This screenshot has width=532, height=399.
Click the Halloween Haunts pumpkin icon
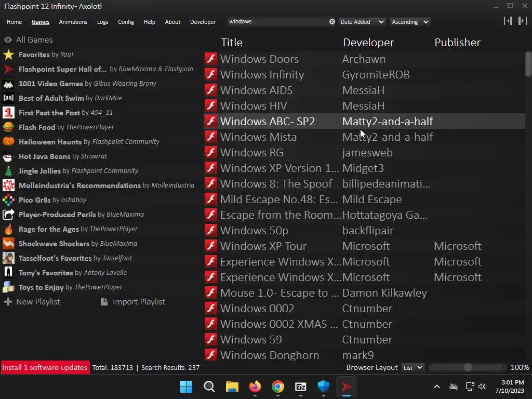pyautogui.click(x=8, y=142)
